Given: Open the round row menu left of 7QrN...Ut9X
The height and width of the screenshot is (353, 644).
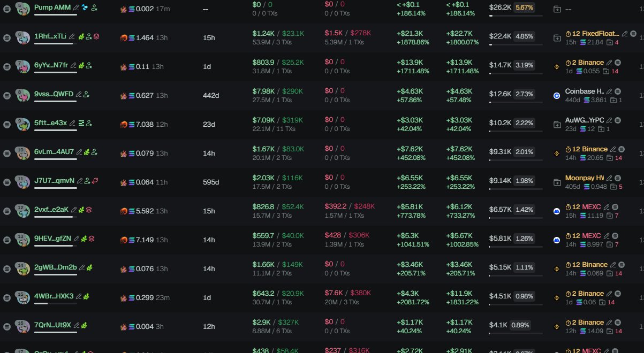Looking at the screenshot, I should [6, 326].
